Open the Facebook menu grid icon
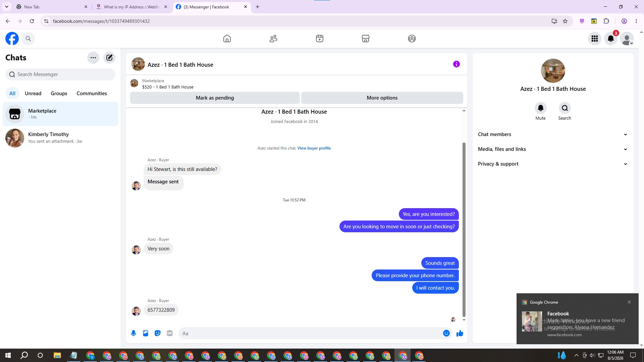 tap(595, 39)
